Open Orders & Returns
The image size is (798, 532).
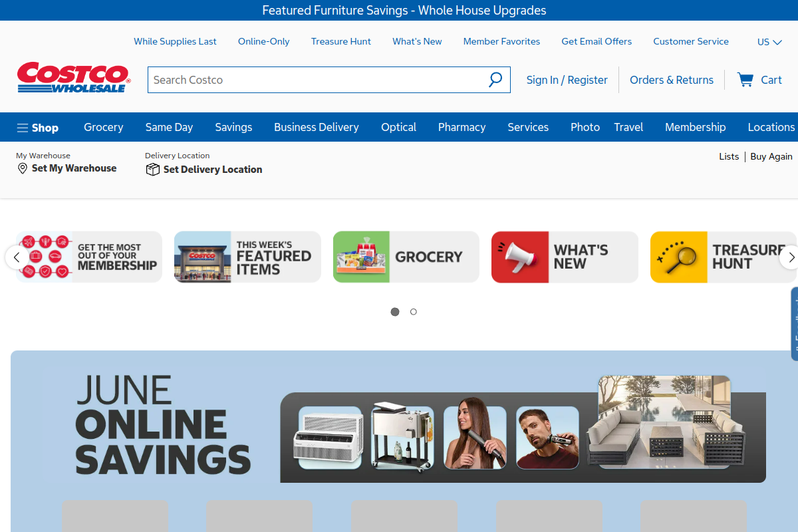(x=672, y=80)
